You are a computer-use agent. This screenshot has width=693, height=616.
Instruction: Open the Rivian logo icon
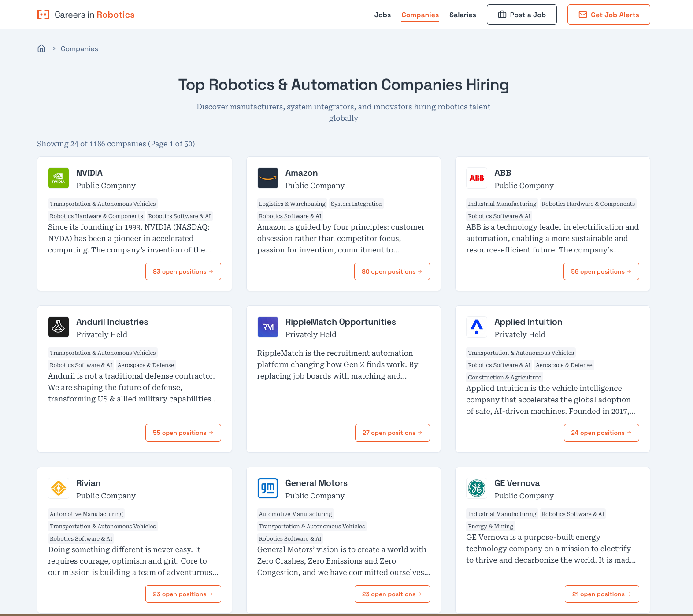pyautogui.click(x=59, y=488)
